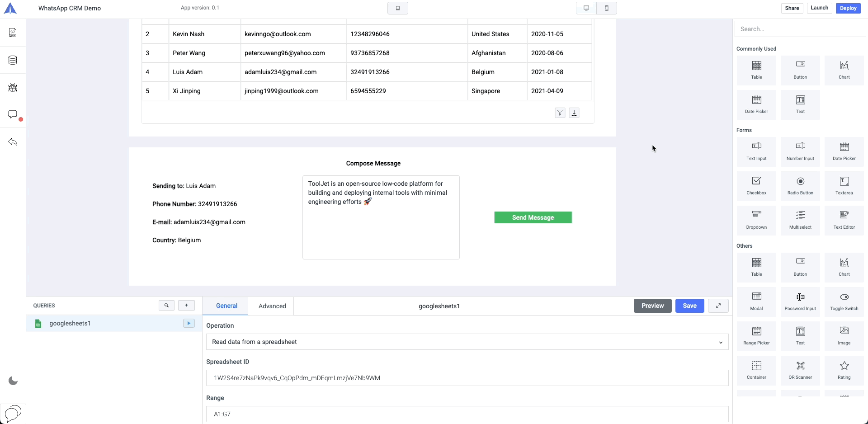
Task: Switch to the Advanced tab
Action: tap(272, 306)
